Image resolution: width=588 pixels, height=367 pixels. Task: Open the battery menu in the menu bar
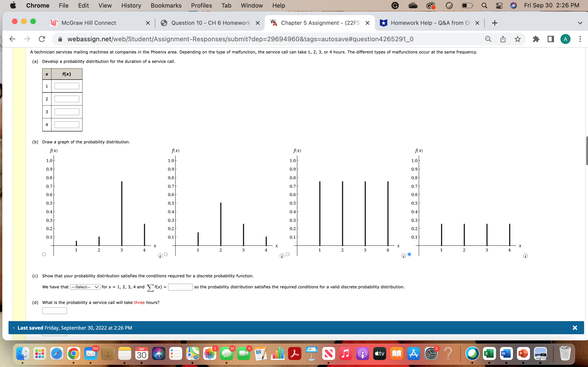pos(466,5)
